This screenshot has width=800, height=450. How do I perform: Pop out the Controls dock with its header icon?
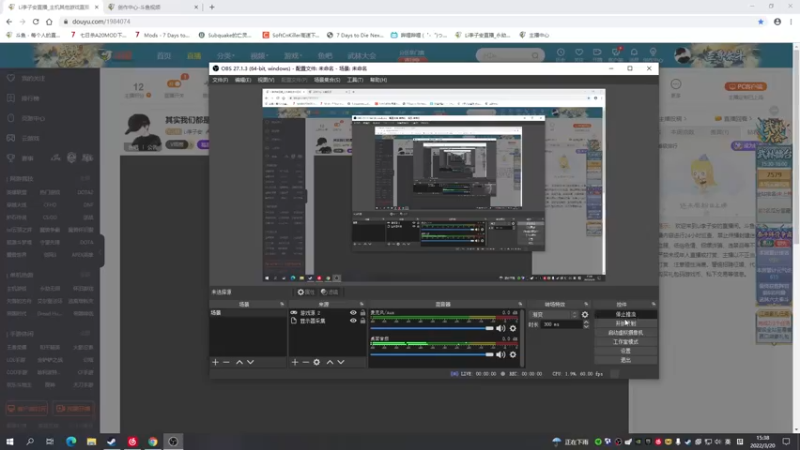click(x=654, y=304)
